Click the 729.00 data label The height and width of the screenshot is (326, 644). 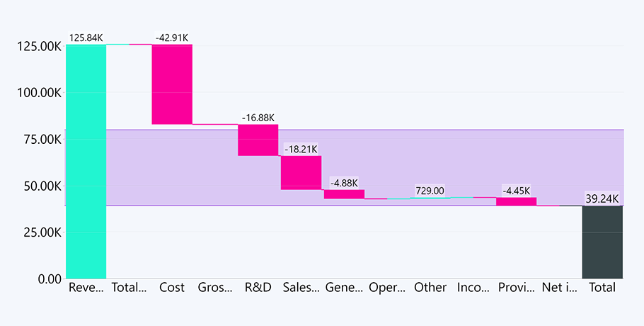click(430, 191)
